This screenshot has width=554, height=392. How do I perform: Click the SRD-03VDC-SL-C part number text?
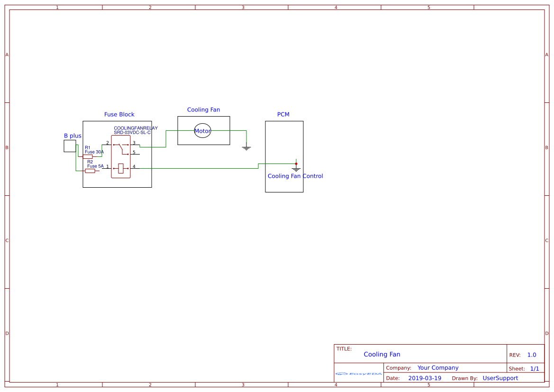click(132, 133)
